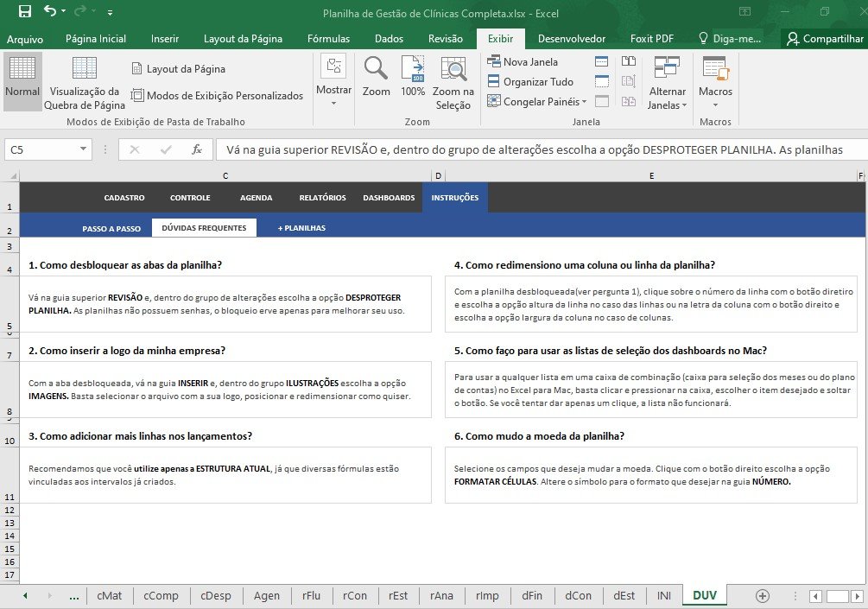Click DASHBOARDS navigation button
The height and width of the screenshot is (609, 868).
click(x=389, y=198)
